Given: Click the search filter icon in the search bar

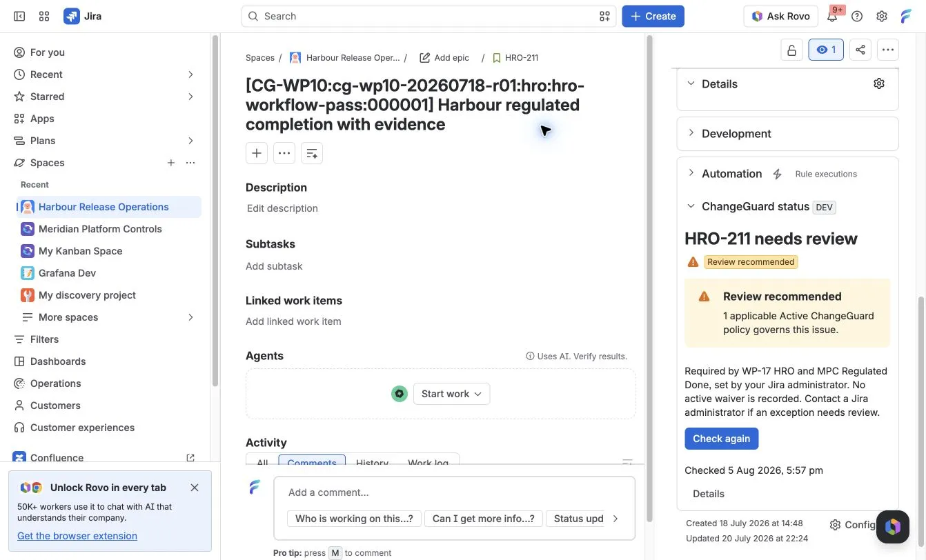Looking at the screenshot, I should click(x=604, y=16).
